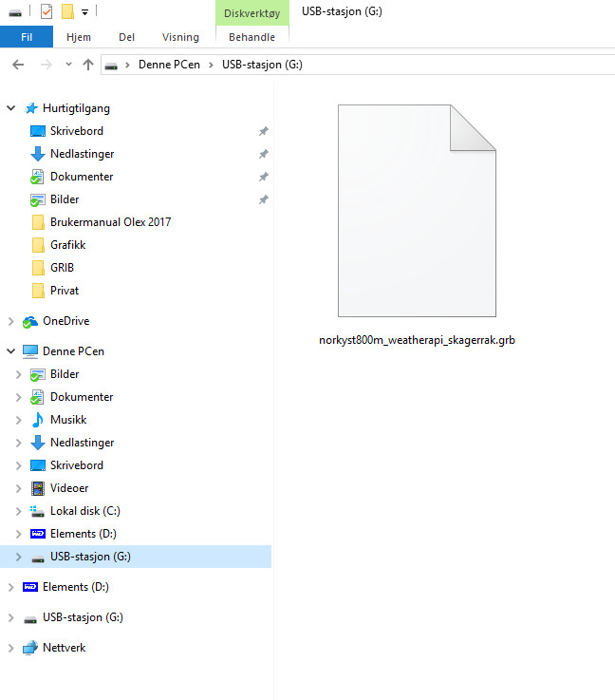The height and width of the screenshot is (700, 615).
Task: Expand the Nettverk node
Action: click(x=11, y=648)
